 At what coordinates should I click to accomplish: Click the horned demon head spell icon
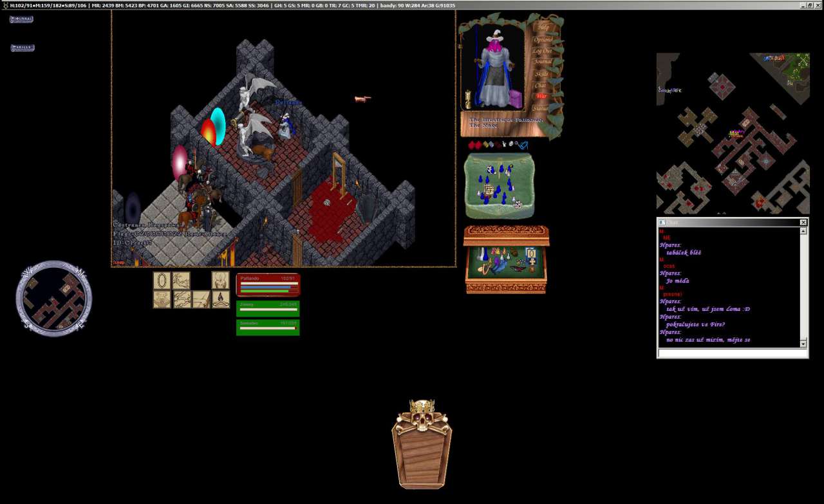220,280
